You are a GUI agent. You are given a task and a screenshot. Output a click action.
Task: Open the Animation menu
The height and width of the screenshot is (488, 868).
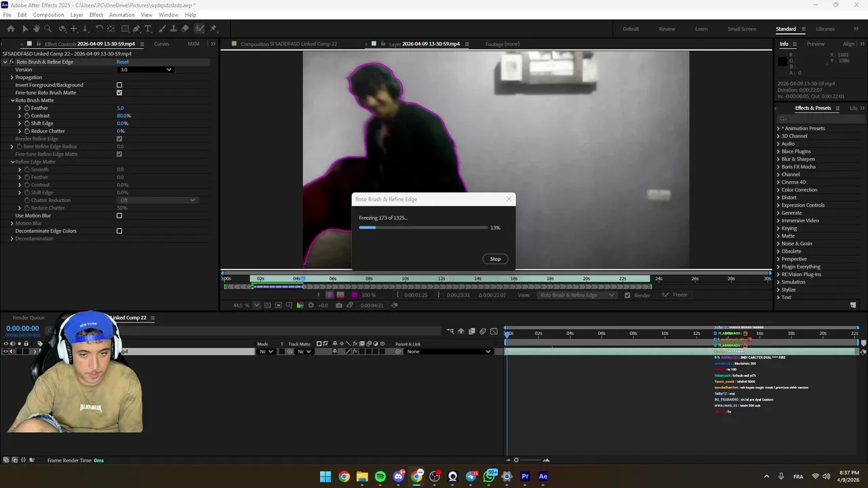click(x=121, y=15)
